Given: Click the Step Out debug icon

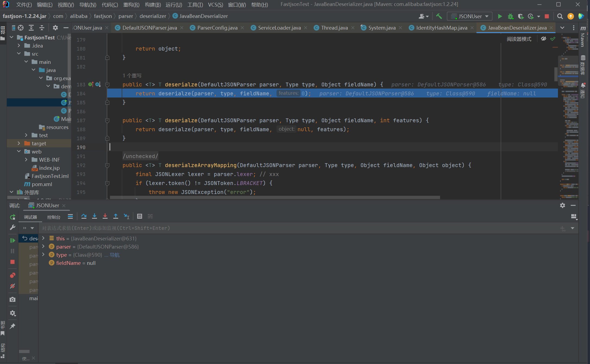Looking at the screenshot, I should (x=116, y=216).
